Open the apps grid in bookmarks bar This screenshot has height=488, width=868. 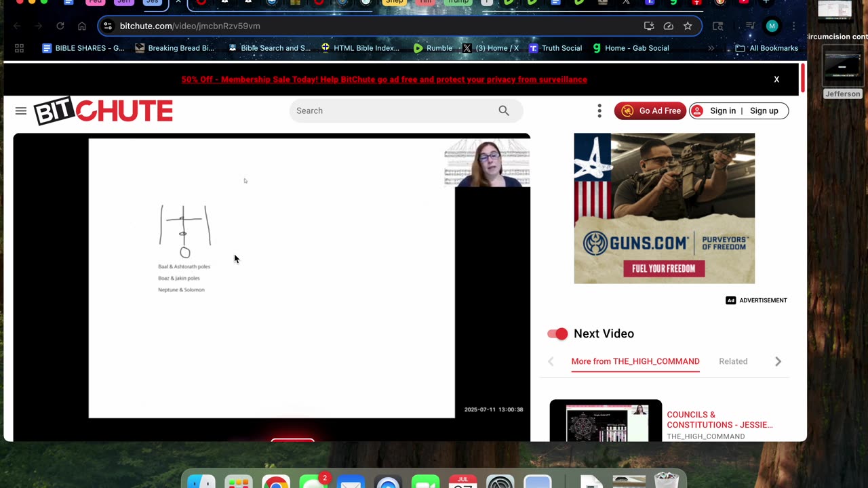[19, 48]
